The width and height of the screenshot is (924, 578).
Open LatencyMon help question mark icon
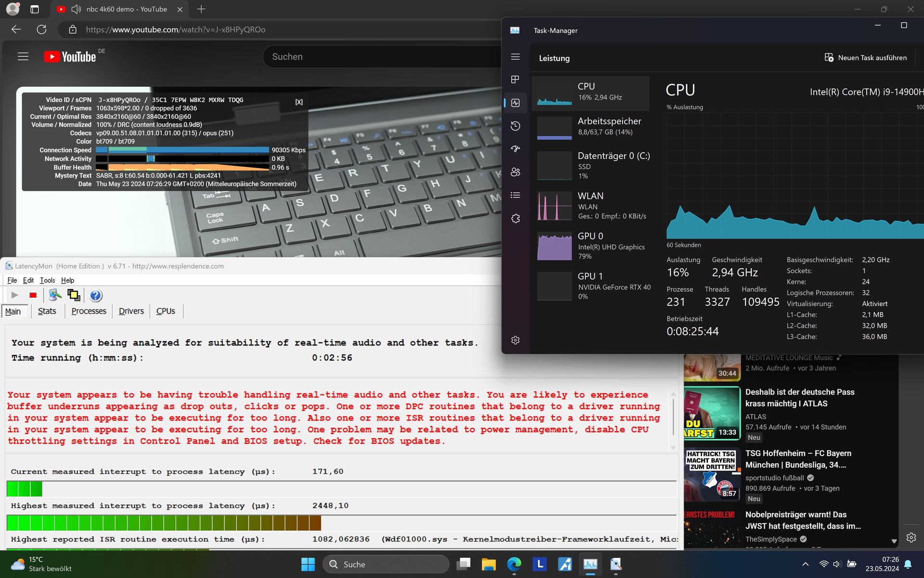coord(96,295)
